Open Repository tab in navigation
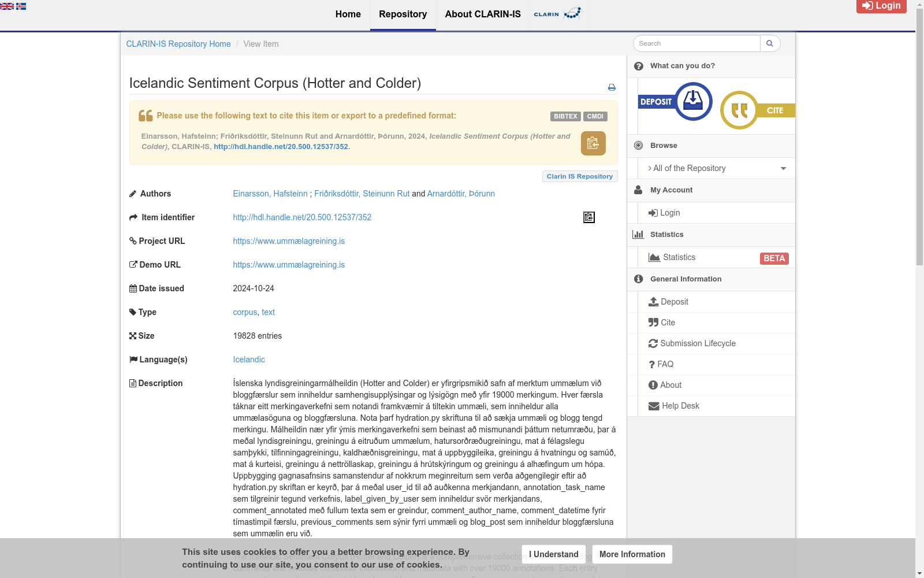The width and height of the screenshot is (924, 578). click(x=403, y=14)
